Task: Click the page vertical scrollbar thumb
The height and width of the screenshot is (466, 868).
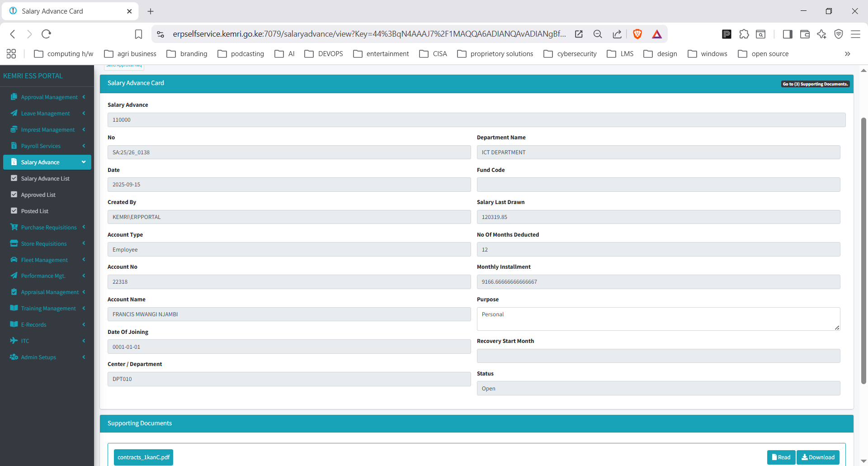Action: click(x=863, y=249)
